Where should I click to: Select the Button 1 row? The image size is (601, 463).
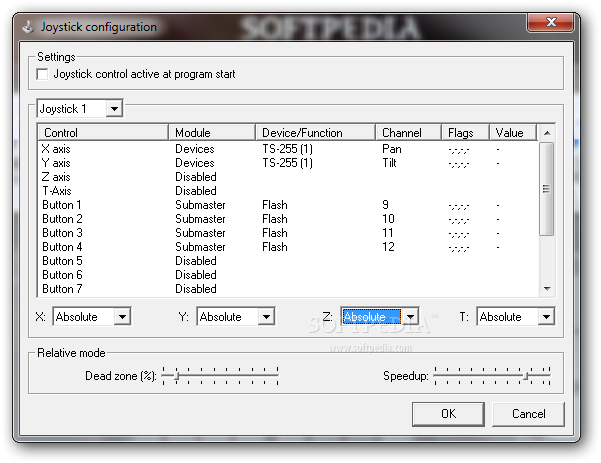click(287, 205)
